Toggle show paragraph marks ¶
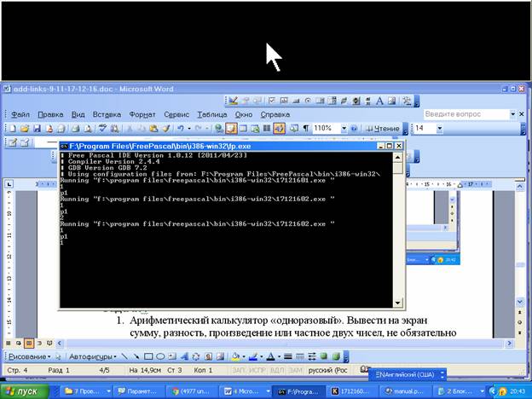 pos(306,128)
